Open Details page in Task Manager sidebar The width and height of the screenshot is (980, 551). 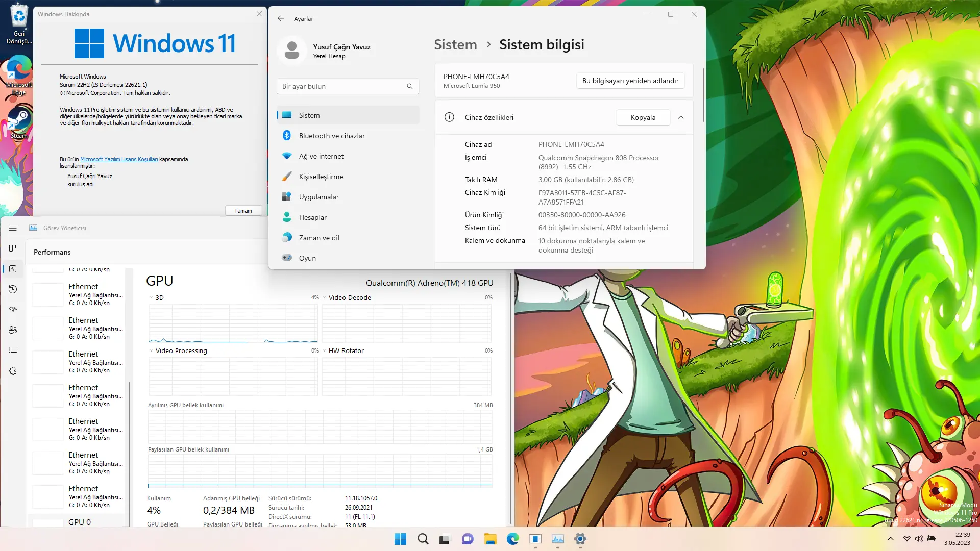[x=13, y=350]
